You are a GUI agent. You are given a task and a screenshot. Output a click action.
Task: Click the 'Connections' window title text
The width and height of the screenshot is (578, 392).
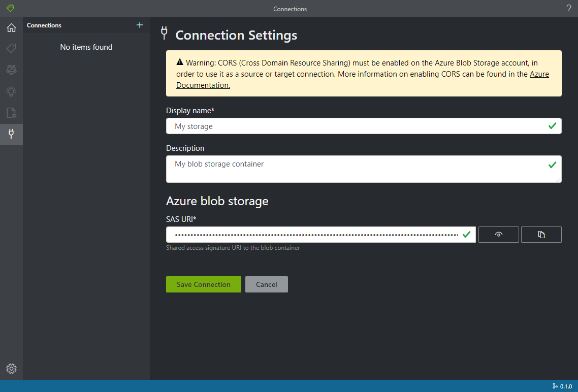pyautogui.click(x=290, y=9)
